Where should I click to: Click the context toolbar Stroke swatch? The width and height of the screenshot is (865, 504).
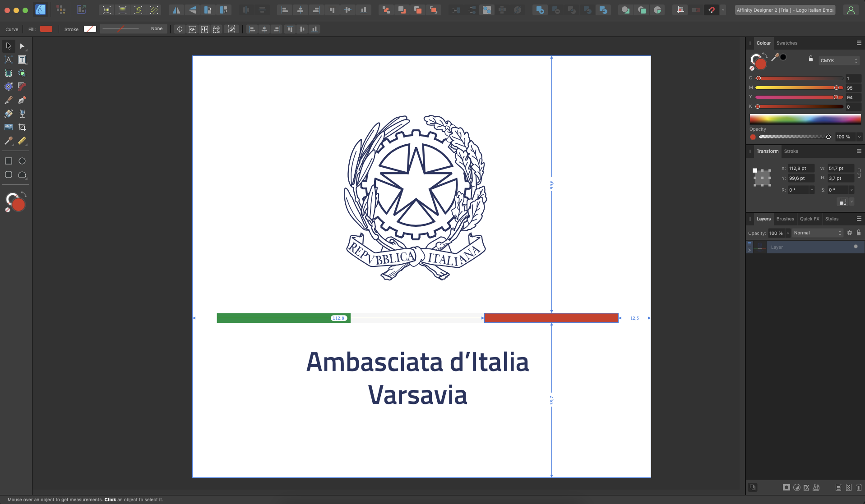click(x=90, y=29)
